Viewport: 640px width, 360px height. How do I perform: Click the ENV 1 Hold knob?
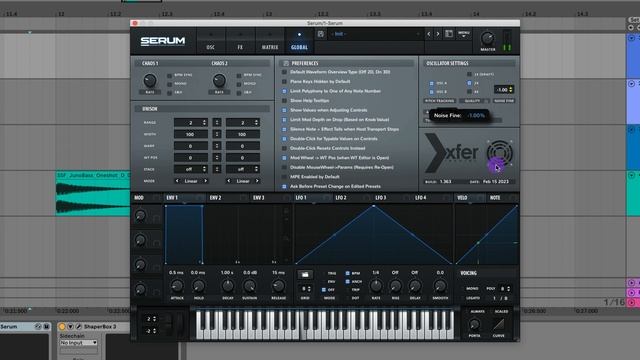coord(199,286)
